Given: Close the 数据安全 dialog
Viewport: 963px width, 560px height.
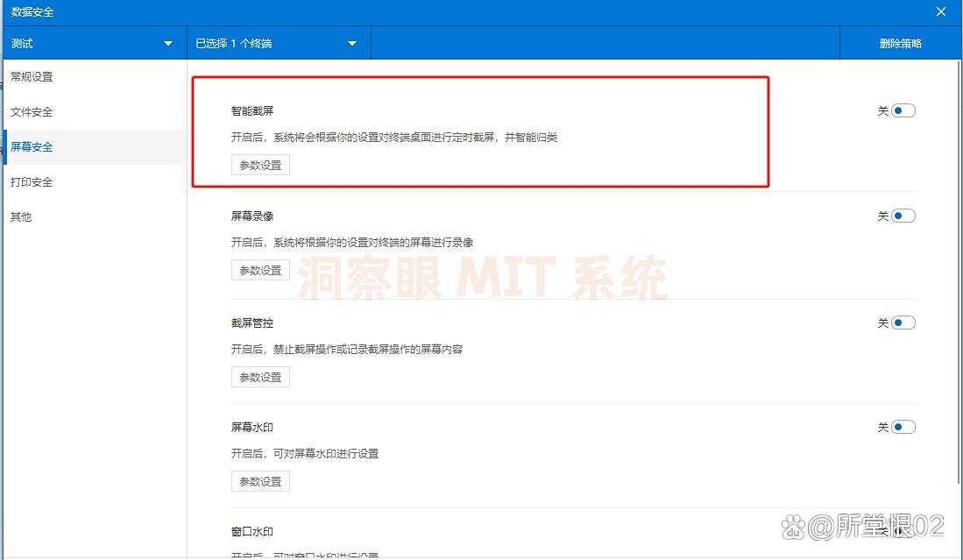Looking at the screenshot, I should (x=940, y=11).
